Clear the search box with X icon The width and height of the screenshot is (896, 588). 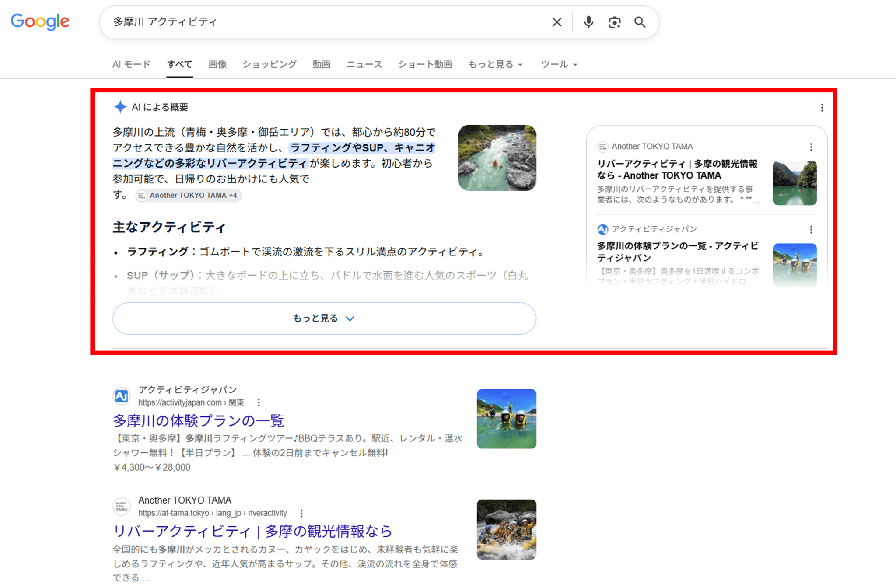pos(556,22)
